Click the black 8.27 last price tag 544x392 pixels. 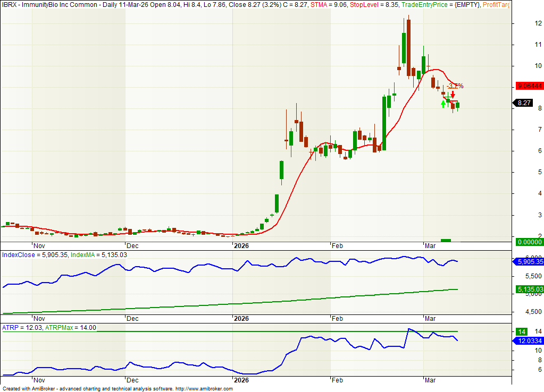point(523,103)
